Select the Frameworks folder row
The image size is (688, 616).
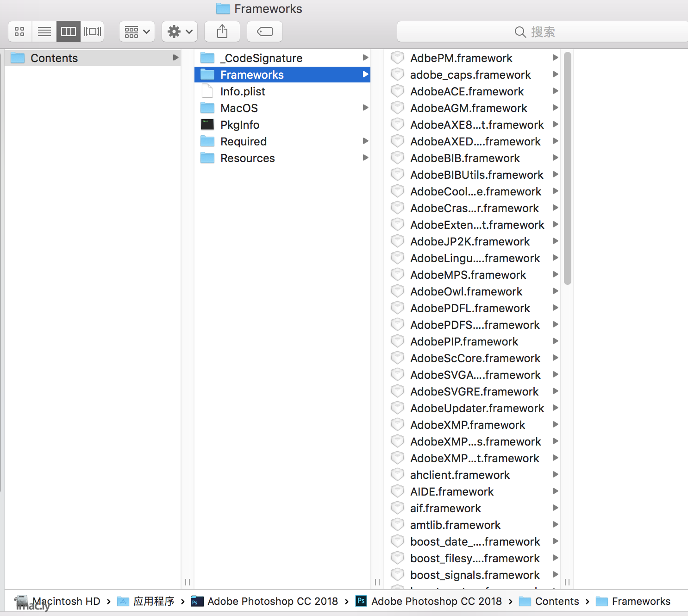click(x=282, y=75)
